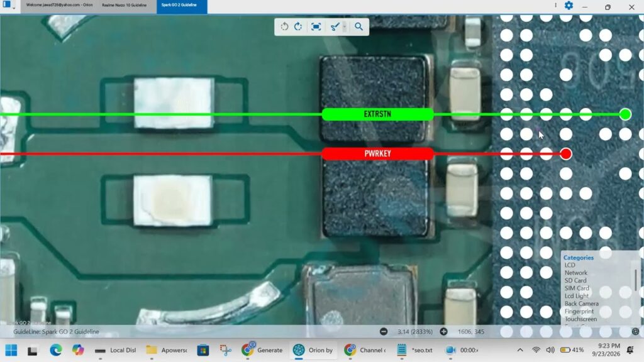Open Snipping Tool from taskbar
644x362 pixels.
click(225, 350)
